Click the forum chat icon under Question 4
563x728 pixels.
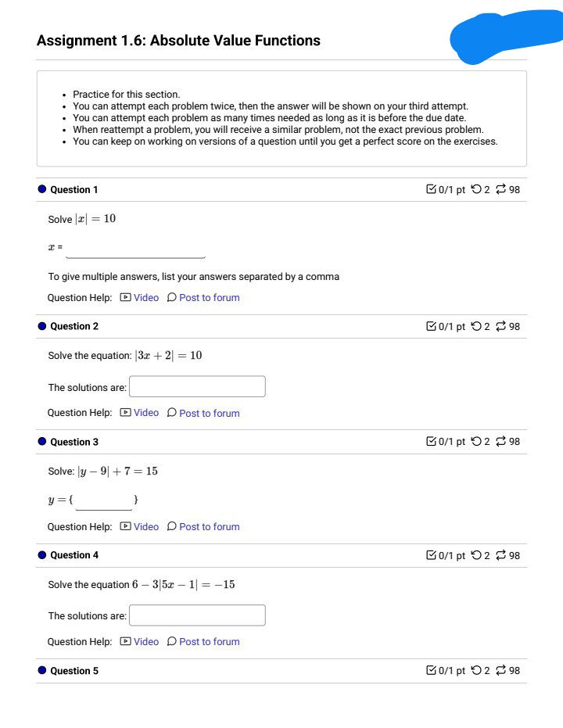point(172,641)
